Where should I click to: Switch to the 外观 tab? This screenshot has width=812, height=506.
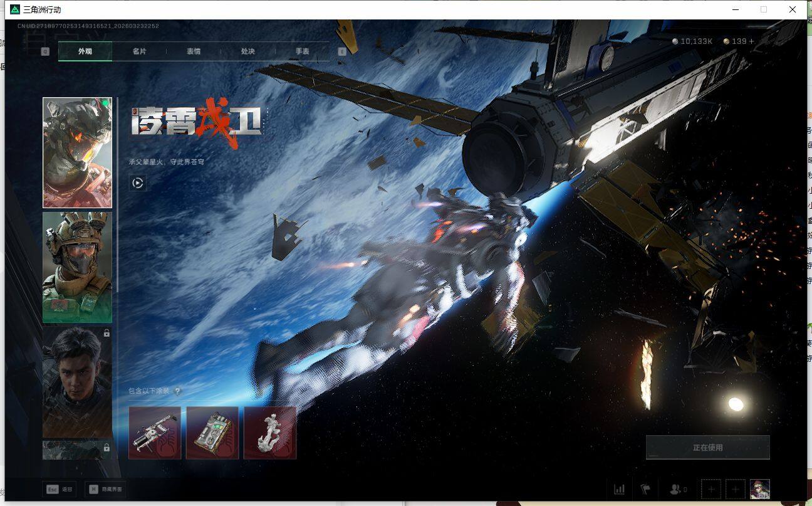coord(85,51)
